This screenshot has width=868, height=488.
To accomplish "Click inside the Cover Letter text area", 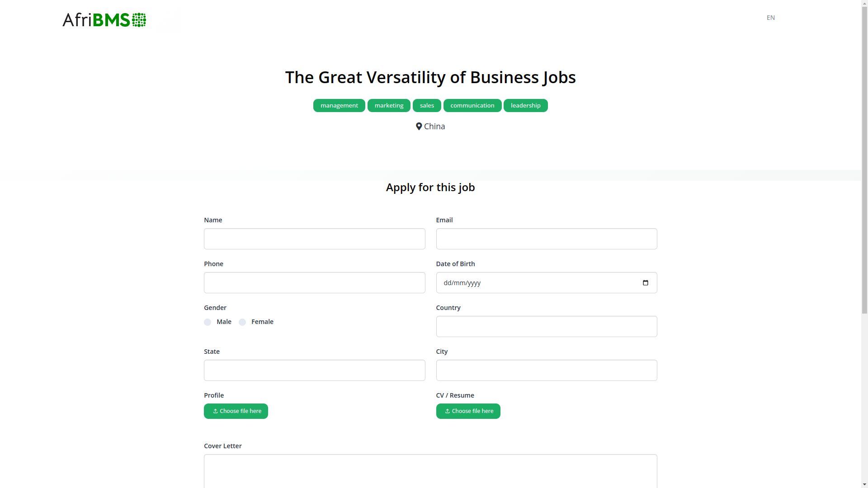I will pos(430,471).
